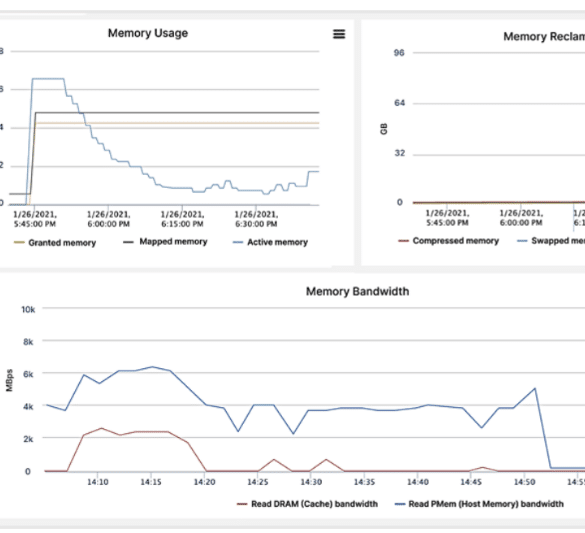Click the 64 y-axis label in Memory Reclamation
This screenshot has height=533, width=585.
(x=399, y=103)
